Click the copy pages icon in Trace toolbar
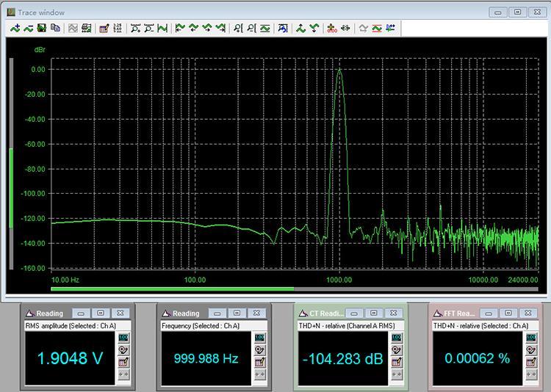Image resolution: width=551 pixels, height=392 pixels. pyautogui.click(x=55, y=29)
